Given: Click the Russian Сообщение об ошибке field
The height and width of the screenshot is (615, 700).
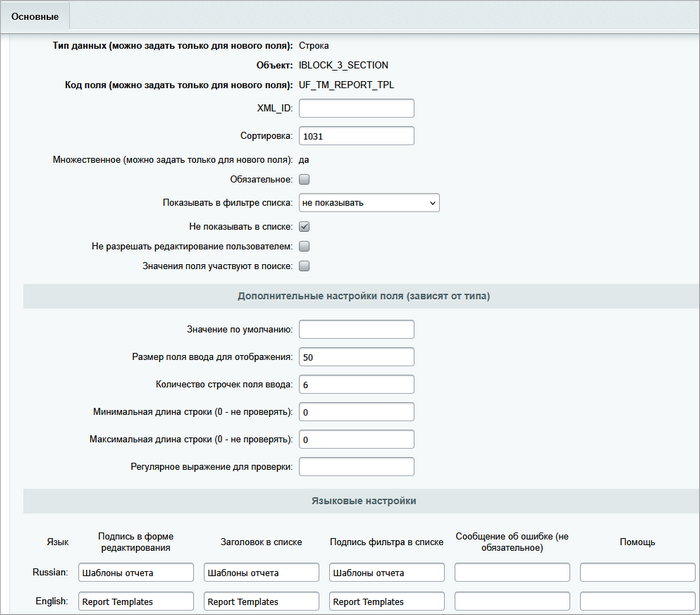Looking at the screenshot, I should (x=512, y=573).
